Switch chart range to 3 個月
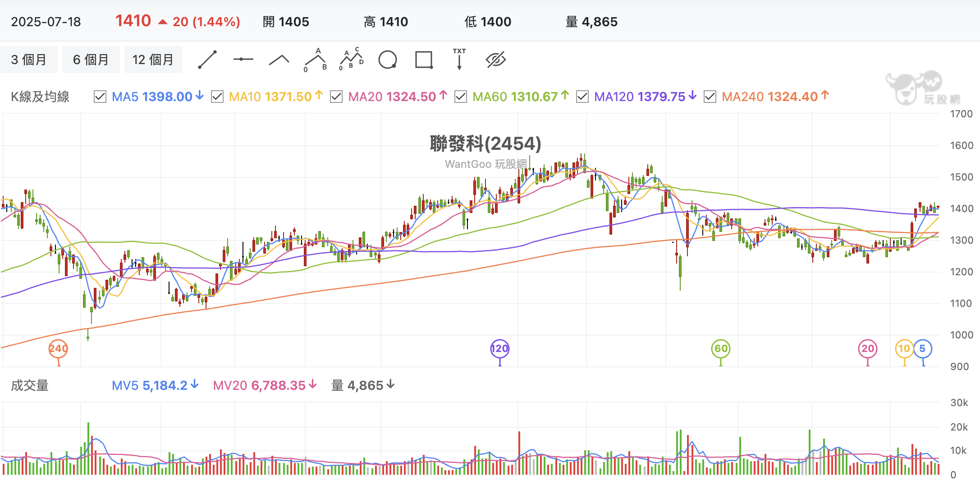 (29, 60)
